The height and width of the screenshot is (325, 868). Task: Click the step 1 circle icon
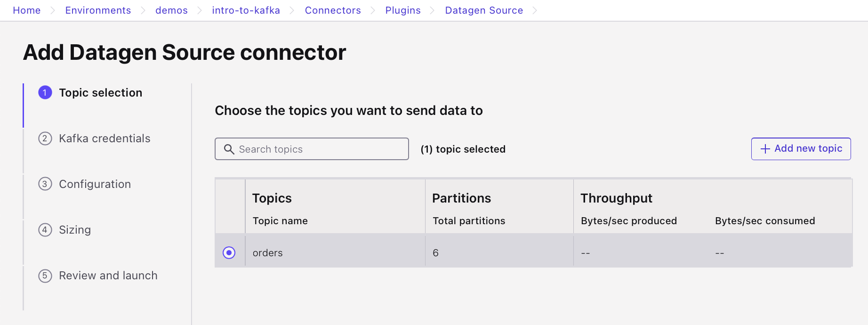click(x=45, y=93)
